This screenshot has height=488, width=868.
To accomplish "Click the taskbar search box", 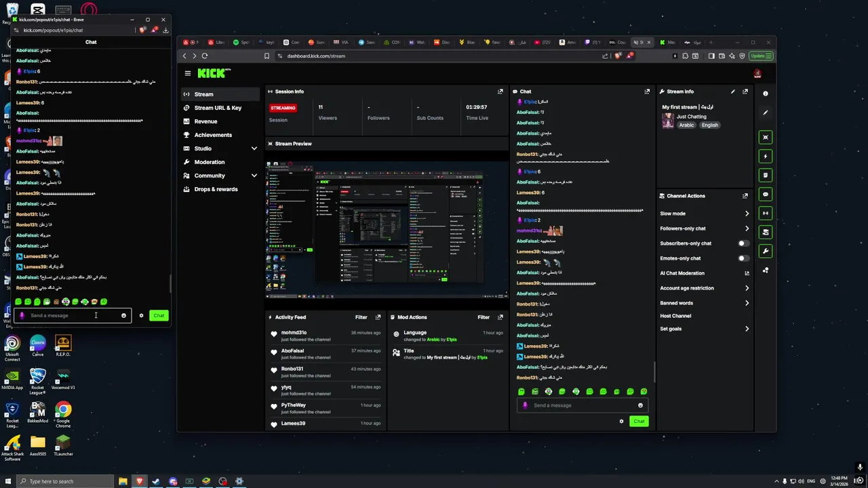I will [65, 481].
